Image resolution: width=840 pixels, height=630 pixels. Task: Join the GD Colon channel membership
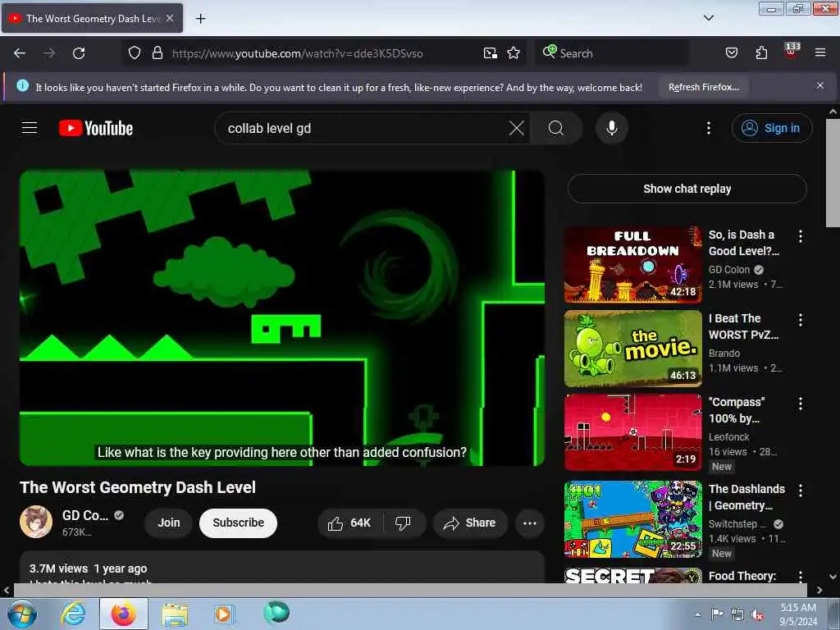(169, 523)
